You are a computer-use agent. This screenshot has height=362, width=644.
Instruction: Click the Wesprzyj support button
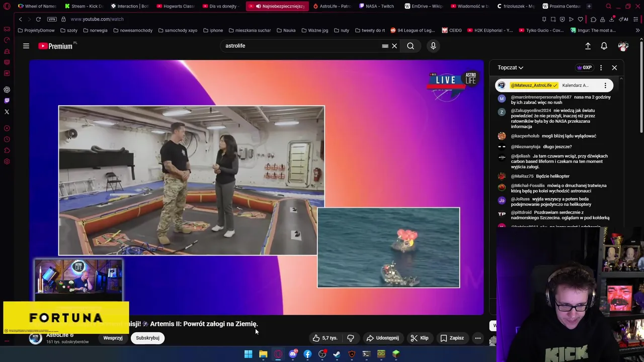[113, 338]
